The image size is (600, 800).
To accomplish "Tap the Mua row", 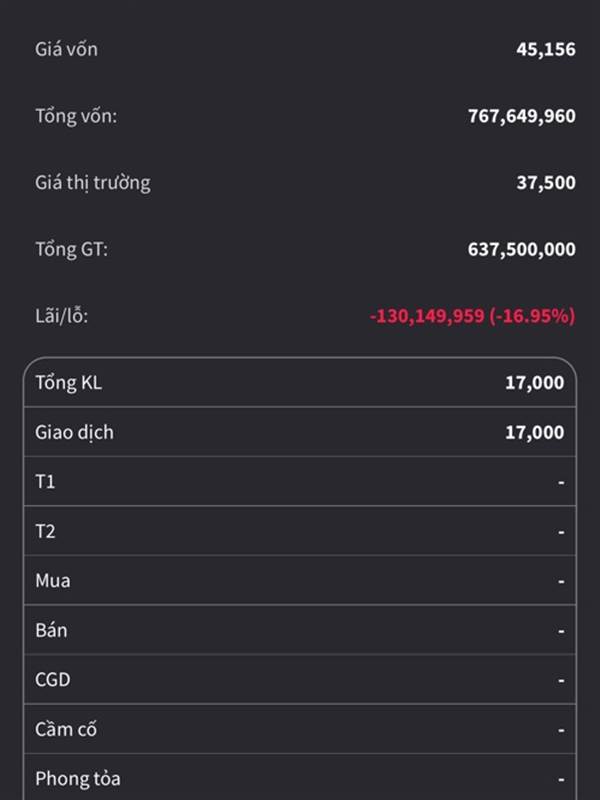I will [x=300, y=581].
